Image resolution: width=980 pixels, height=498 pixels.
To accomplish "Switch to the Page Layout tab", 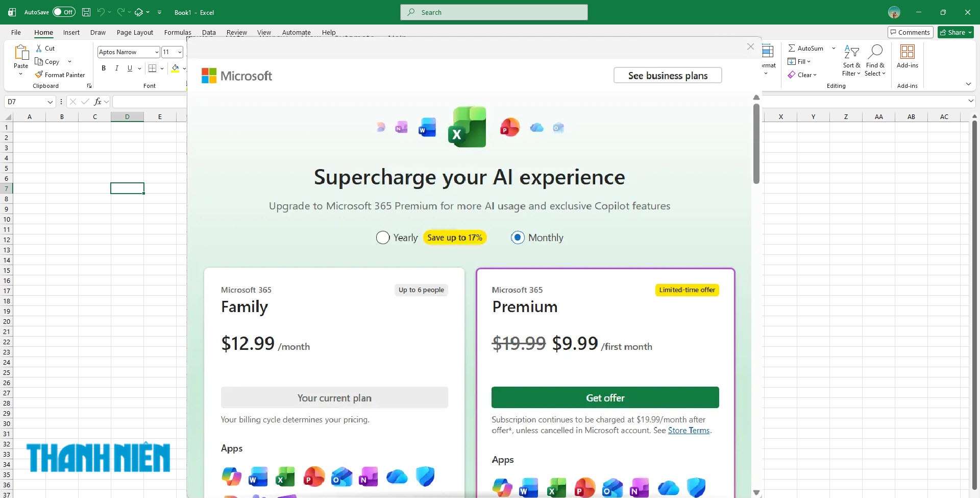I will (x=135, y=32).
